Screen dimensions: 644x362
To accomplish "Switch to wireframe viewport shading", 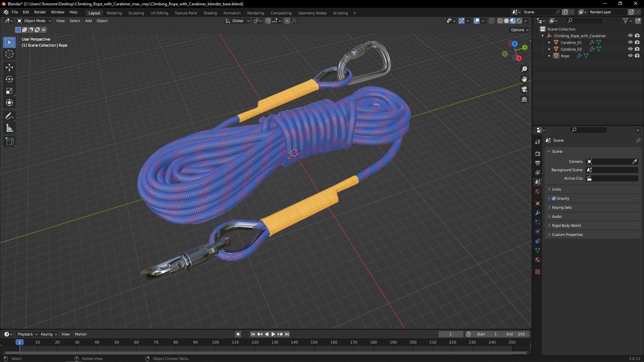I will click(500, 21).
